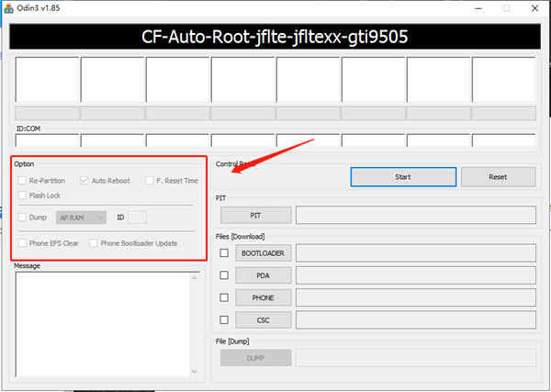
Task: Toggle the F. Reset Time checkbox
Action: coord(150,181)
